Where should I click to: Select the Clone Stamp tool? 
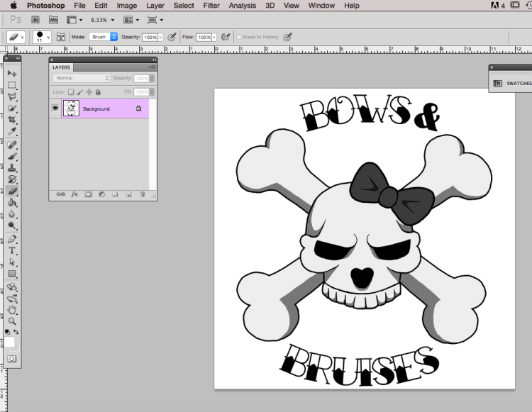point(12,168)
